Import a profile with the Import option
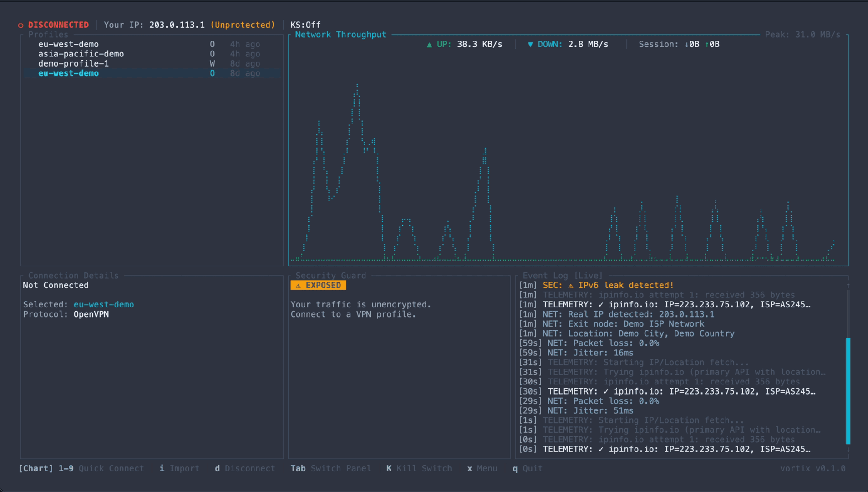Viewport: 868px width, 492px height. [179, 468]
